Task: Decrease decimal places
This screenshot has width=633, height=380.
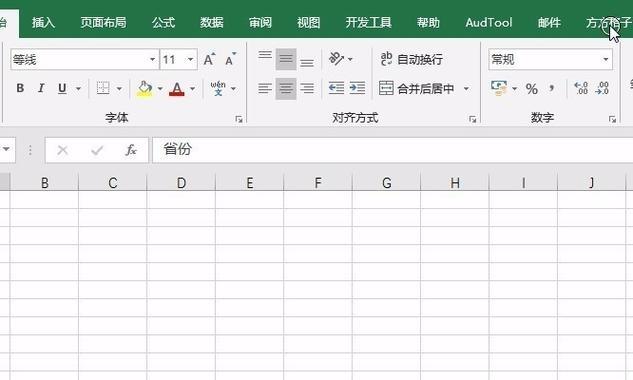Action: coord(602,88)
